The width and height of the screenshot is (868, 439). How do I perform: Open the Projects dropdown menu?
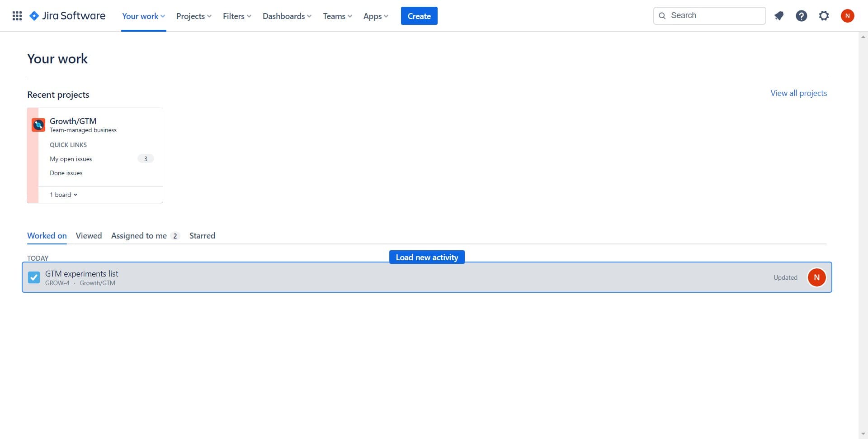(193, 16)
